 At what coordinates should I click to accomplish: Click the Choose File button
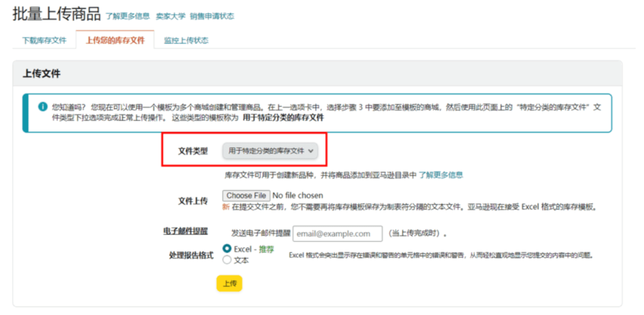[x=246, y=195]
